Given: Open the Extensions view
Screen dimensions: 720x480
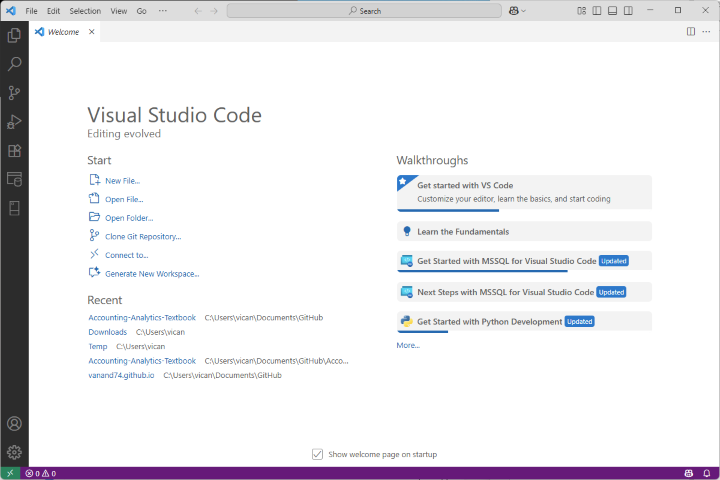Looking at the screenshot, I should (x=14, y=151).
